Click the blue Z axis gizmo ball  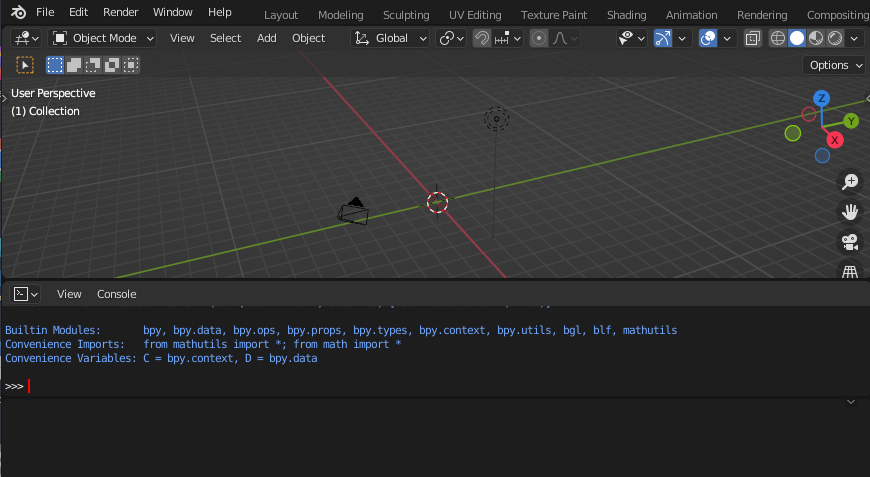point(821,98)
